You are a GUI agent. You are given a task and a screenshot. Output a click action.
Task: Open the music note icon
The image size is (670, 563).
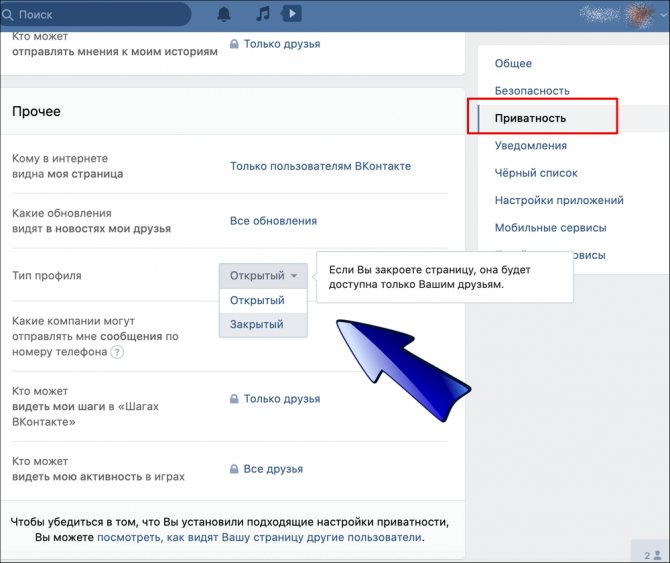(262, 14)
